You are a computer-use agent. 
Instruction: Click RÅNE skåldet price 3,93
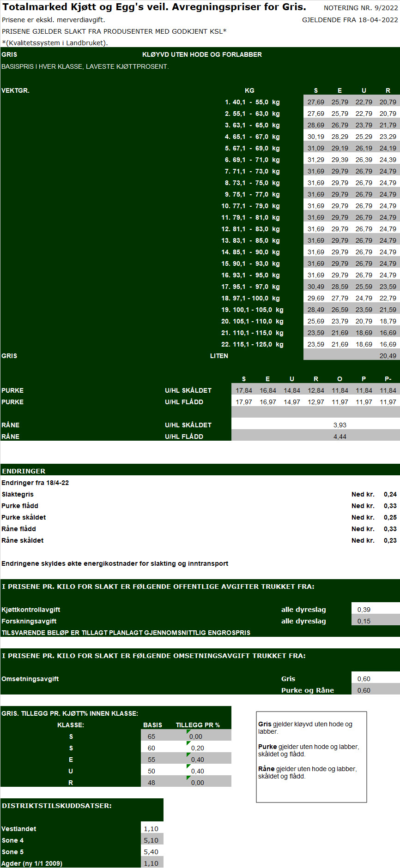[340, 425]
